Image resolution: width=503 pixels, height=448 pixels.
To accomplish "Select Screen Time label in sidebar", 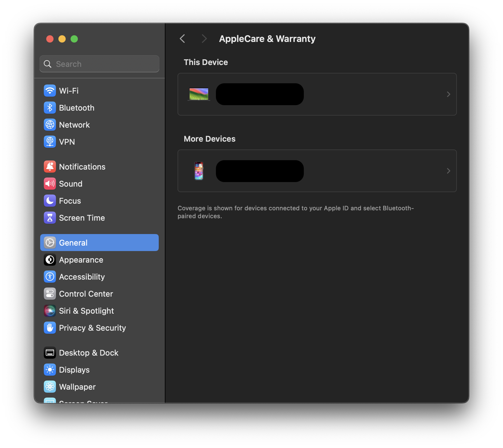I will pos(82,218).
